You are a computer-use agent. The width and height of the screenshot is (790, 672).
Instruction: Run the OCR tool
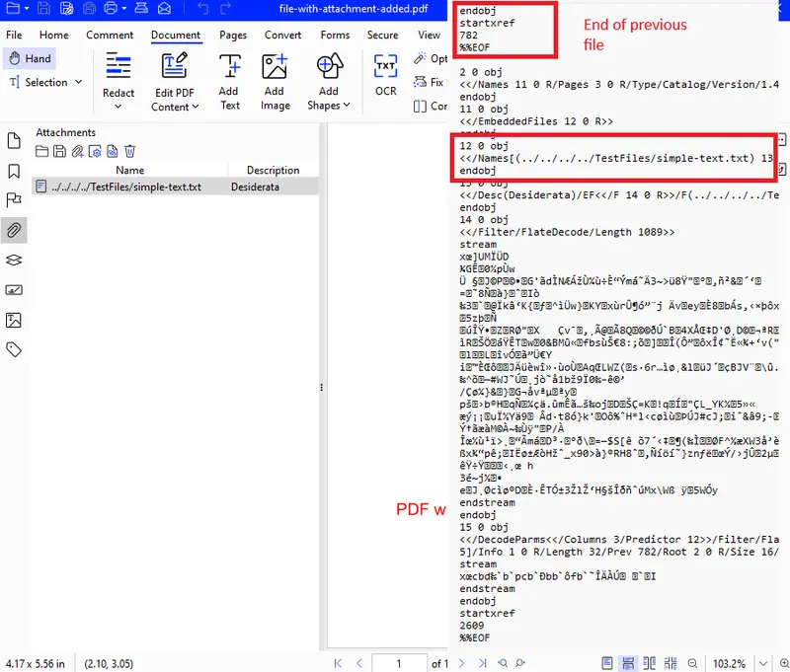[386, 74]
